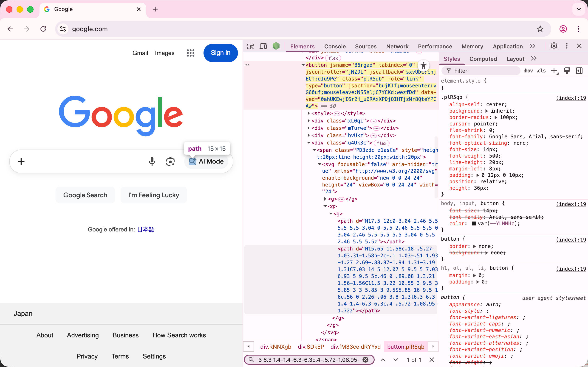Open the accessibility tree view button
The image size is (588, 367).
click(x=424, y=65)
